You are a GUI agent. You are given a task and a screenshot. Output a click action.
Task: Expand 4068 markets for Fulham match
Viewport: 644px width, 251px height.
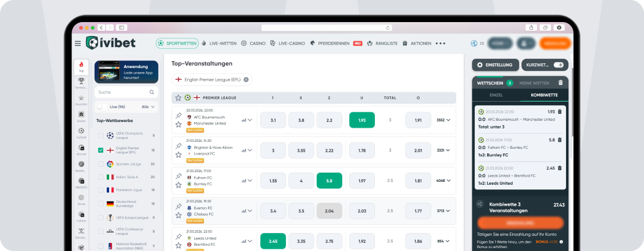point(443,180)
